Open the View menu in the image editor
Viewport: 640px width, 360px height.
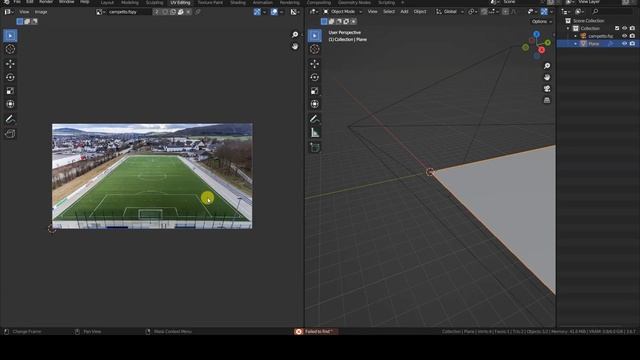click(x=24, y=12)
